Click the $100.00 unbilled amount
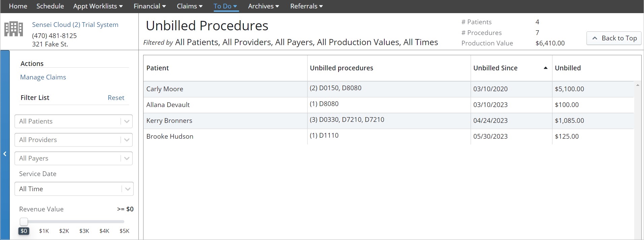Image resolution: width=644 pixels, height=240 pixels. 567,105
